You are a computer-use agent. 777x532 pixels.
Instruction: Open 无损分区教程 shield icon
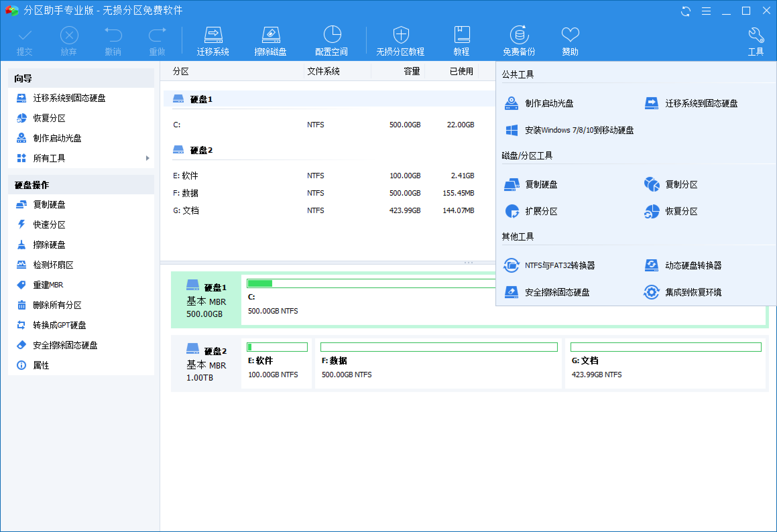[401, 41]
